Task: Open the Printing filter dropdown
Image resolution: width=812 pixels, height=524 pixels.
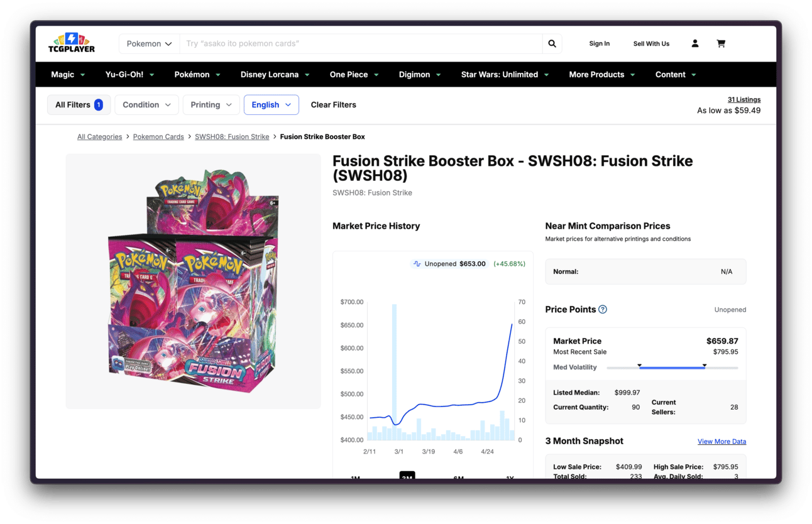Action: pyautogui.click(x=211, y=105)
